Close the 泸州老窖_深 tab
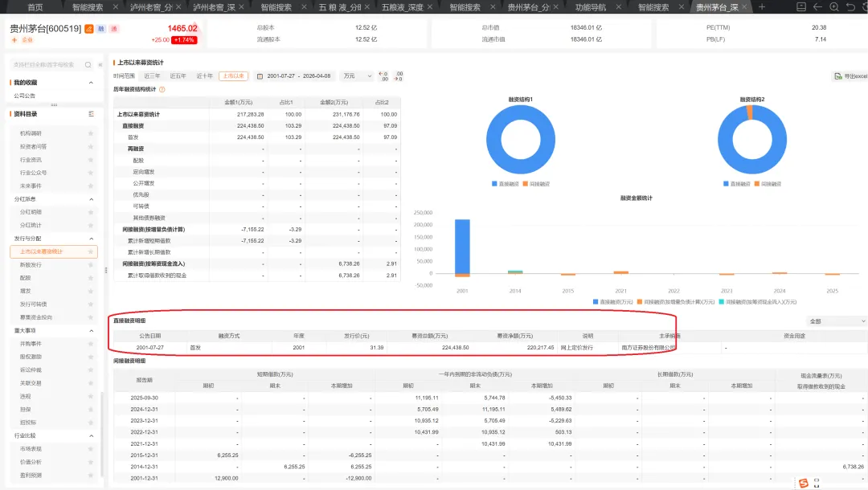 coord(241,7)
